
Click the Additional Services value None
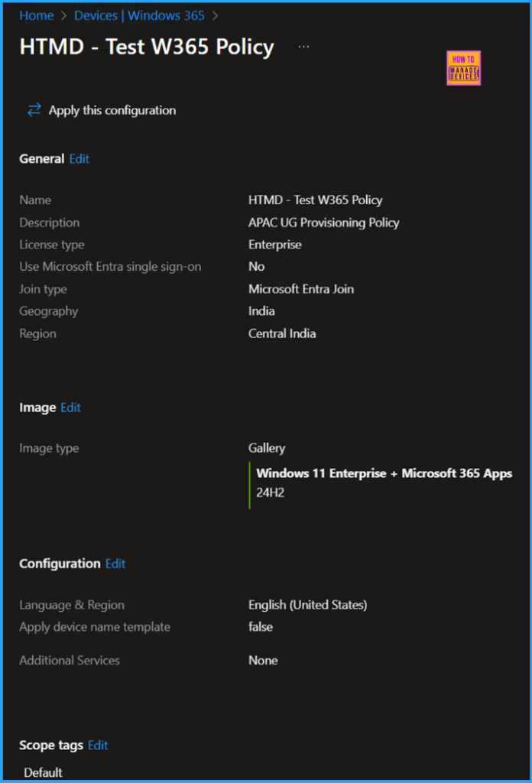coord(263,661)
